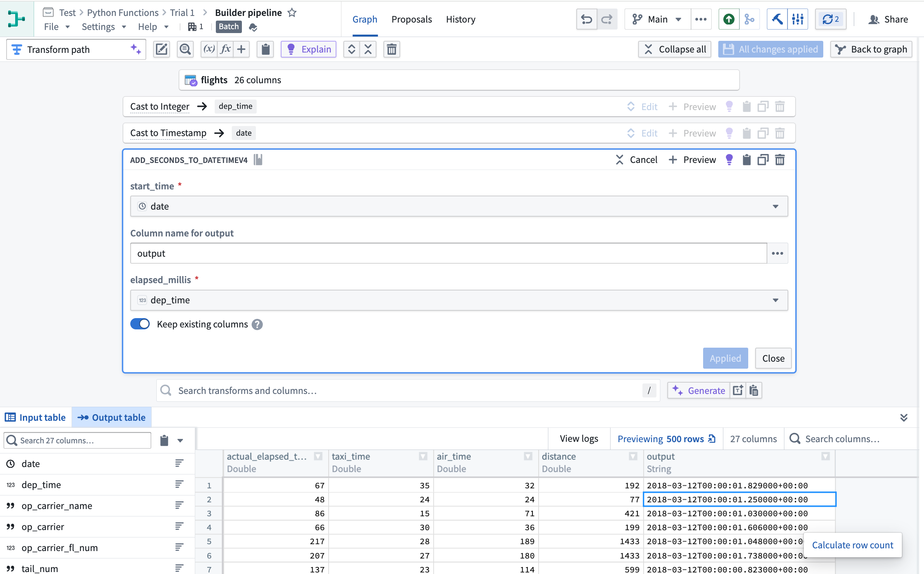Click the redo arrow icon

tap(607, 19)
